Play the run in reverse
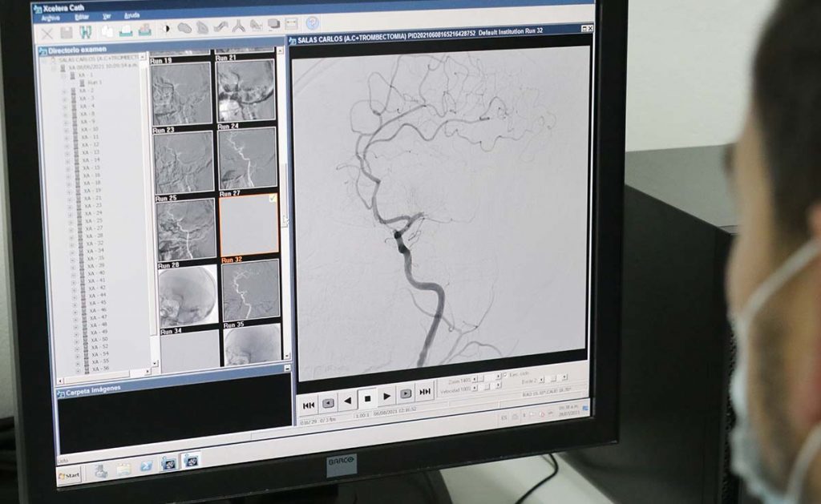The height and width of the screenshot is (504, 821). (x=348, y=401)
